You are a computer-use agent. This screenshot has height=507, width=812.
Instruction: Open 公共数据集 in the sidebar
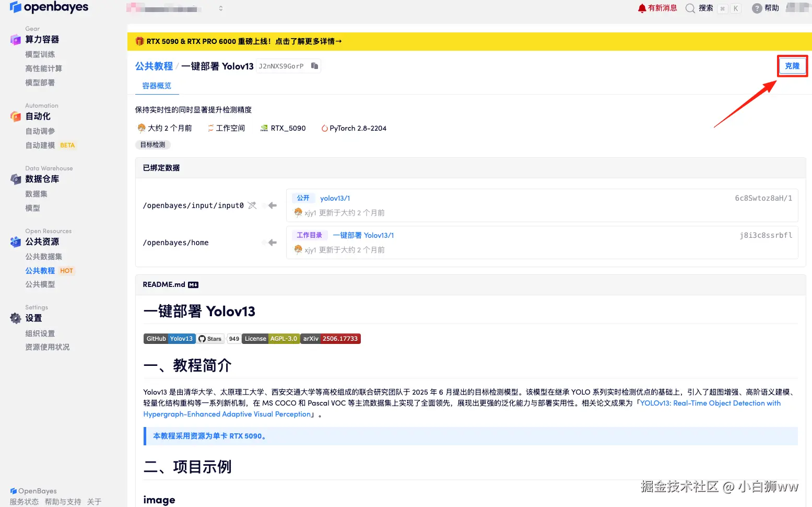44,257
